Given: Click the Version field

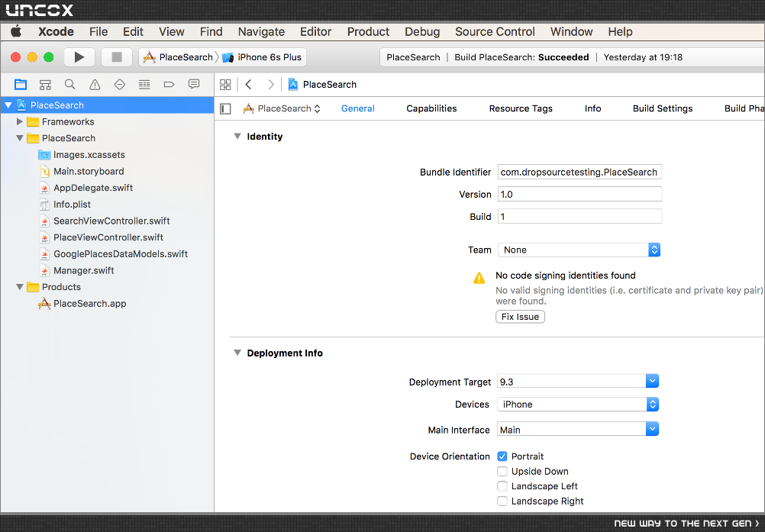Looking at the screenshot, I should tap(579, 194).
